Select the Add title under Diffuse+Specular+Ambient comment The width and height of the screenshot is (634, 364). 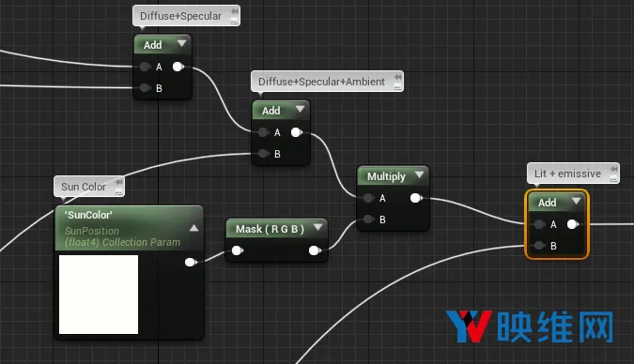pyautogui.click(x=271, y=111)
